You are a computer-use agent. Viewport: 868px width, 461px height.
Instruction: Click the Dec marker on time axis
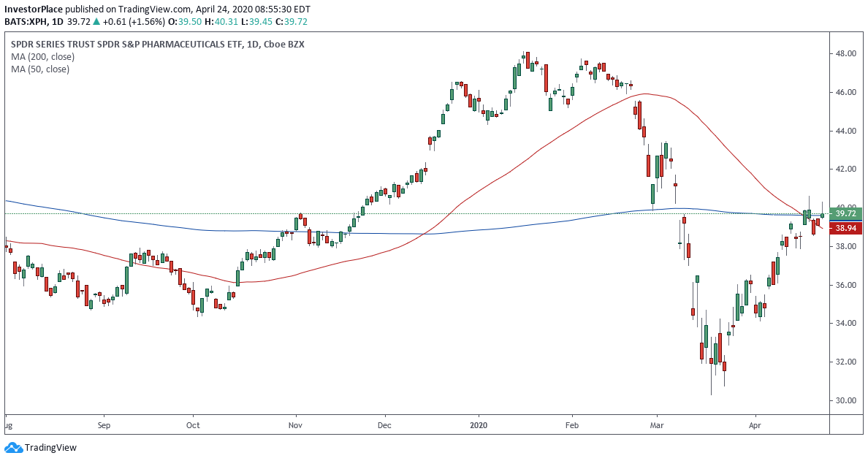385,424
